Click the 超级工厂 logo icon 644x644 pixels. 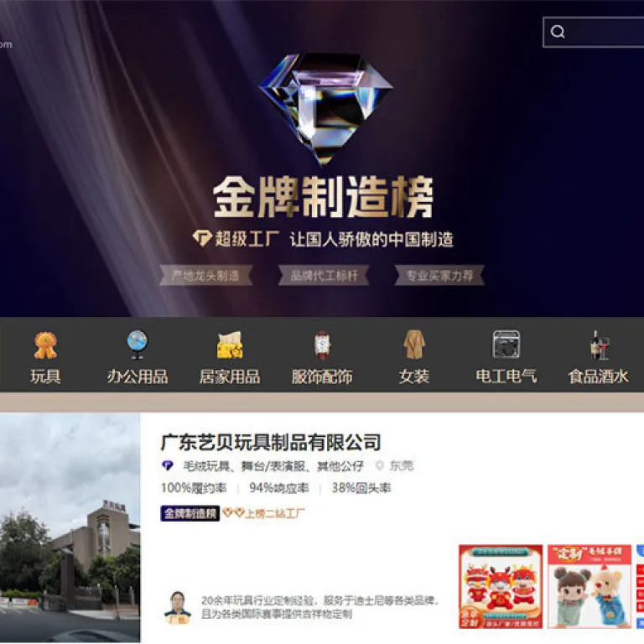click(202, 238)
